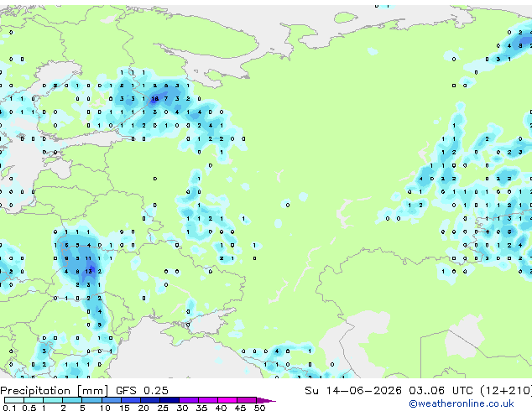Click the legend label '30'
The height and width of the screenshot is (411, 532).
click(182, 408)
